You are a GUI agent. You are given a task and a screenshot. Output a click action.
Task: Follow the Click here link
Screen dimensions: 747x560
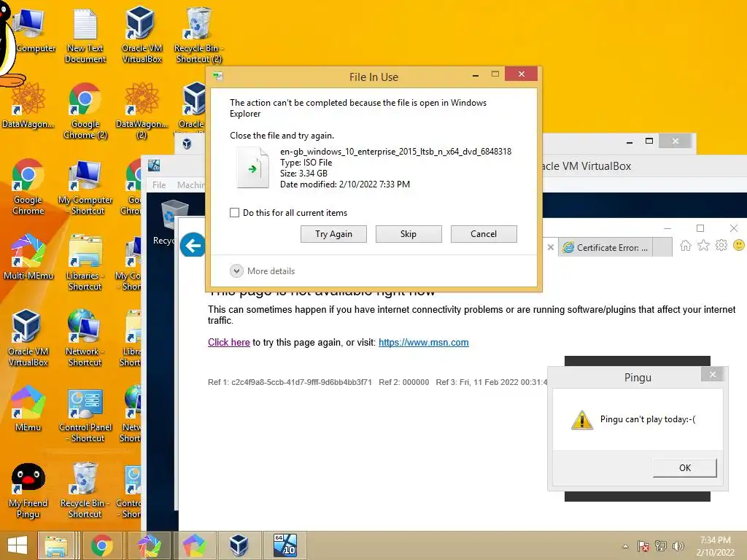tap(228, 343)
